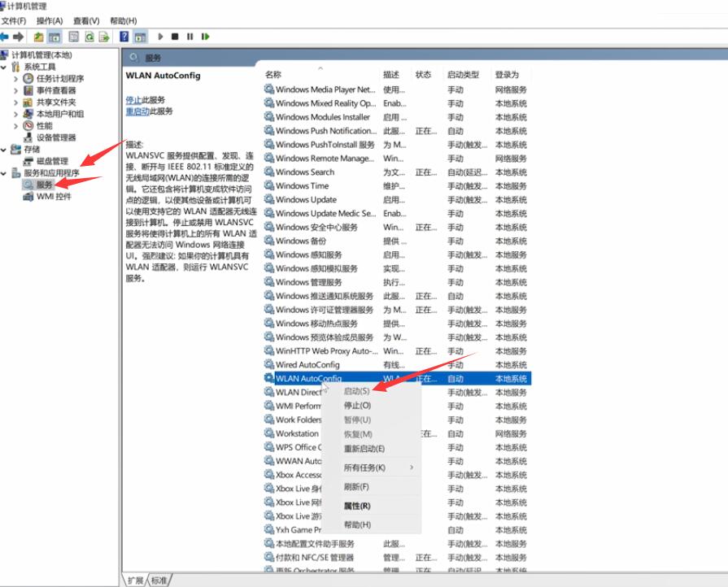Image resolution: width=728 pixels, height=587 pixels.
Task: Open the 操作(A) menu
Action: point(50,21)
